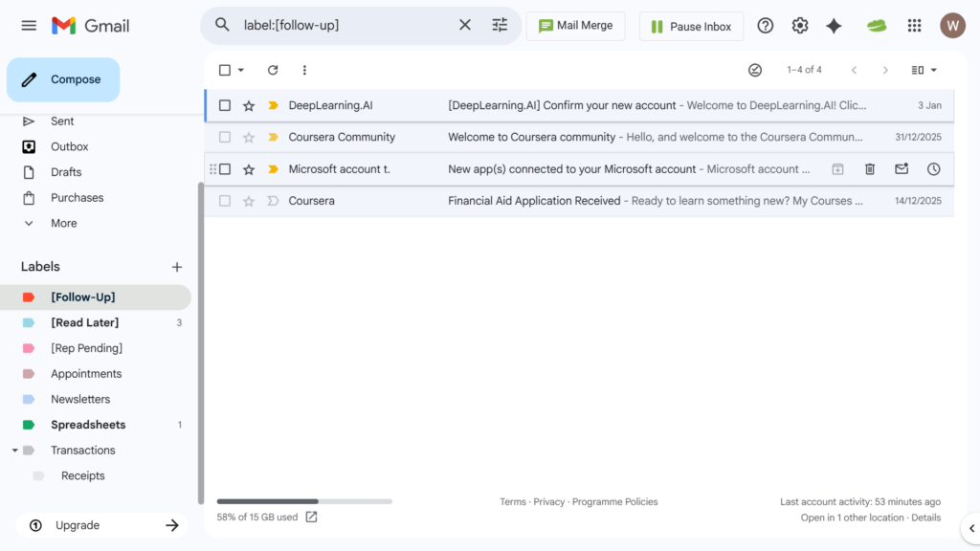Image resolution: width=980 pixels, height=551 pixels.
Task: Open the Purchases folder
Action: (77, 198)
